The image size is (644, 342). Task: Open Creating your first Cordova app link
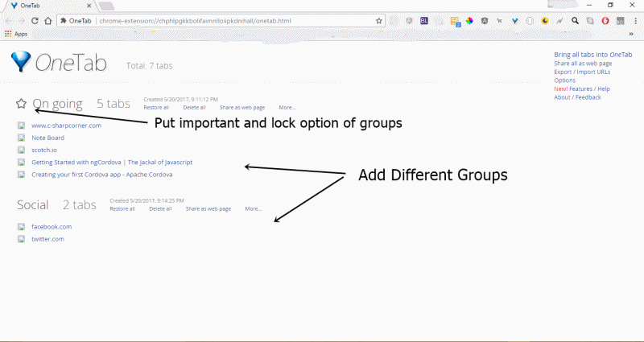point(102,175)
